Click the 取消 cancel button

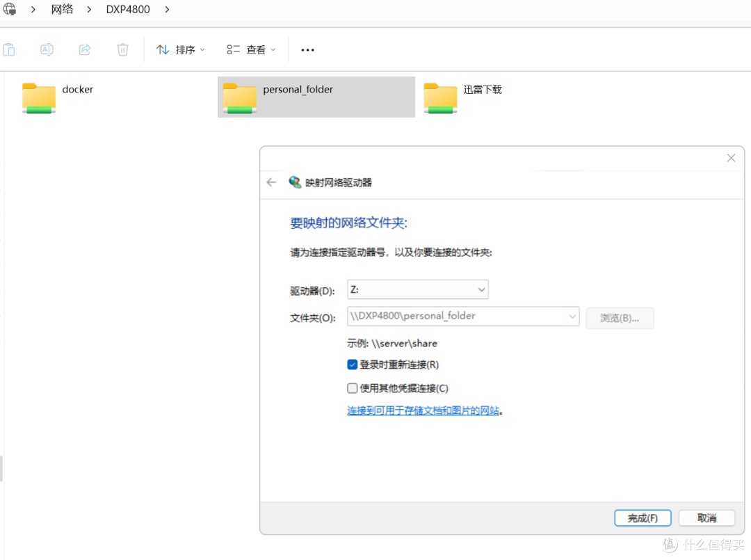[706, 518]
